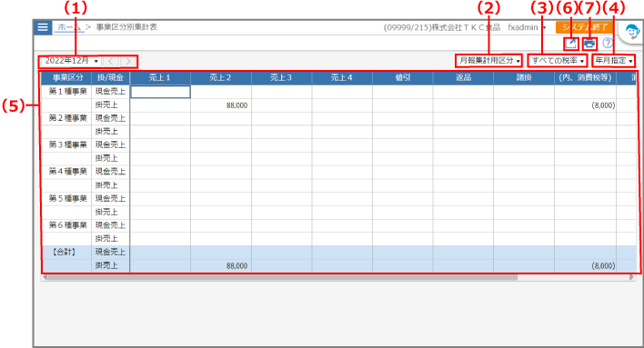Open the hamburger main menu
Image resolution: width=644 pixels, height=348 pixels.
pos(43,27)
